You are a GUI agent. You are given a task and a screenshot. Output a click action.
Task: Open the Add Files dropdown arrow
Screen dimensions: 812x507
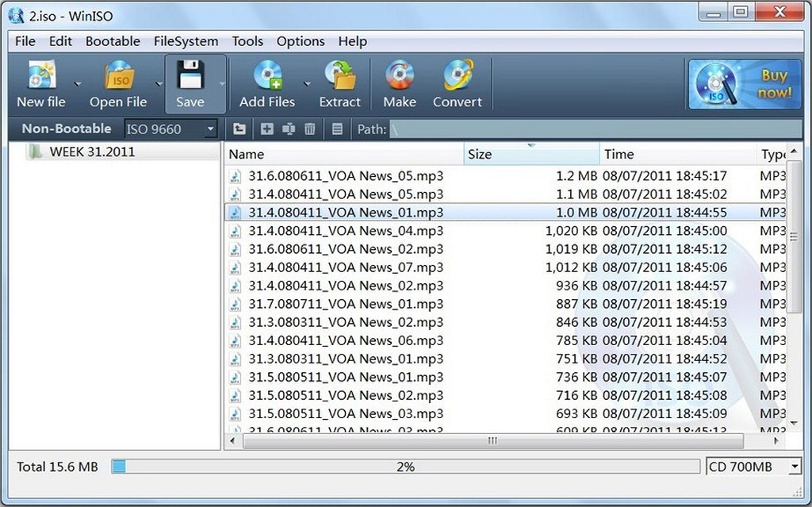tap(307, 83)
